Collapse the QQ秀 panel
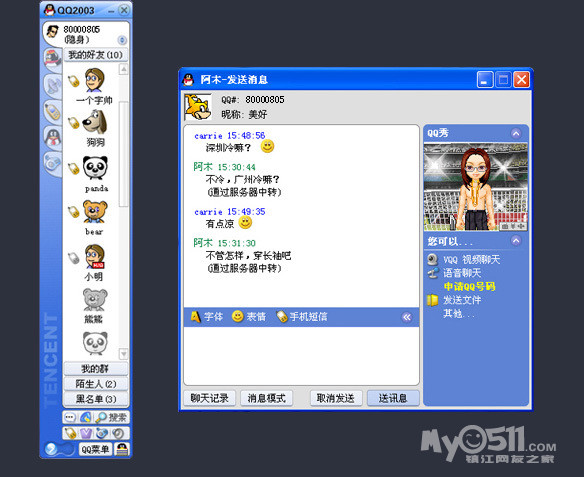Image resolution: width=584 pixels, height=477 pixels. 516,133
